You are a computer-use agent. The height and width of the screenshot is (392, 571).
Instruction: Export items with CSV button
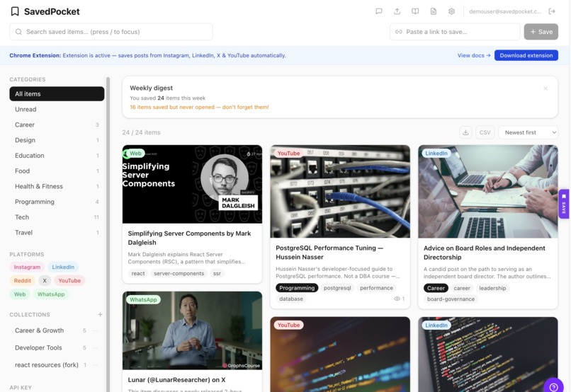tap(485, 132)
